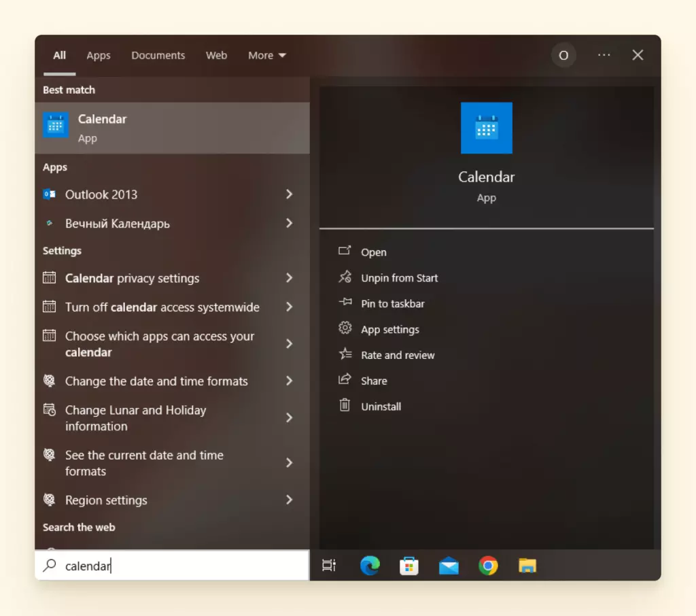The width and height of the screenshot is (696, 616).
Task: Launch Google Chrome from taskbar
Action: 488,566
